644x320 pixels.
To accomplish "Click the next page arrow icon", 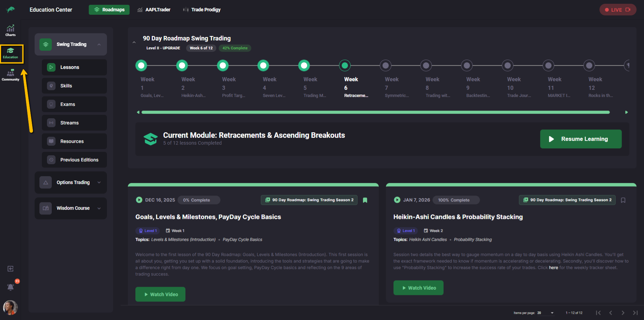I will (623, 313).
